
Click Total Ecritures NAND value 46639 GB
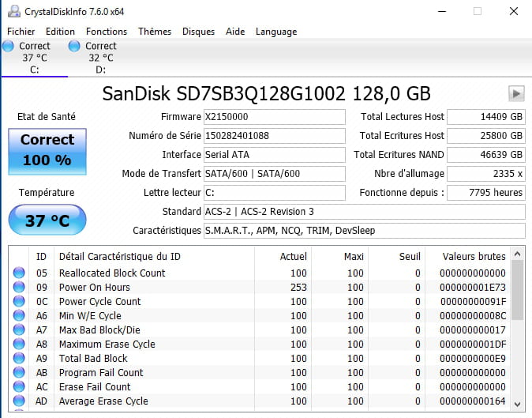click(x=486, y=155)
